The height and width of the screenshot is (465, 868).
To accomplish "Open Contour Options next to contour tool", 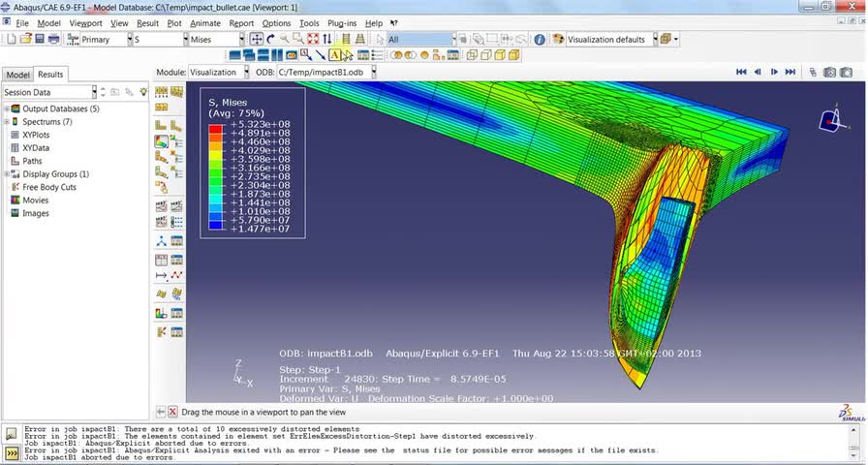I will pyautogui.click(x=176, y=142).
